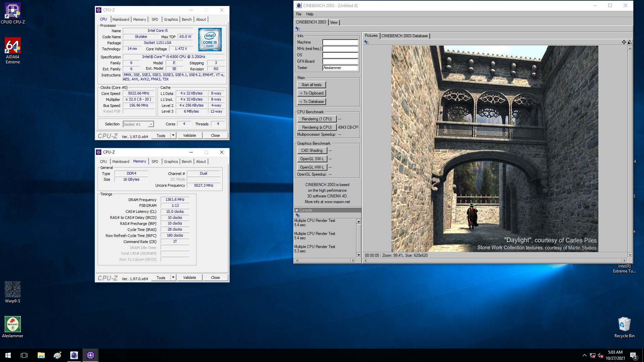This screenshot has height=362, width=644.
Task: Click the pin icon in Console panel
Action: point(298,216)
